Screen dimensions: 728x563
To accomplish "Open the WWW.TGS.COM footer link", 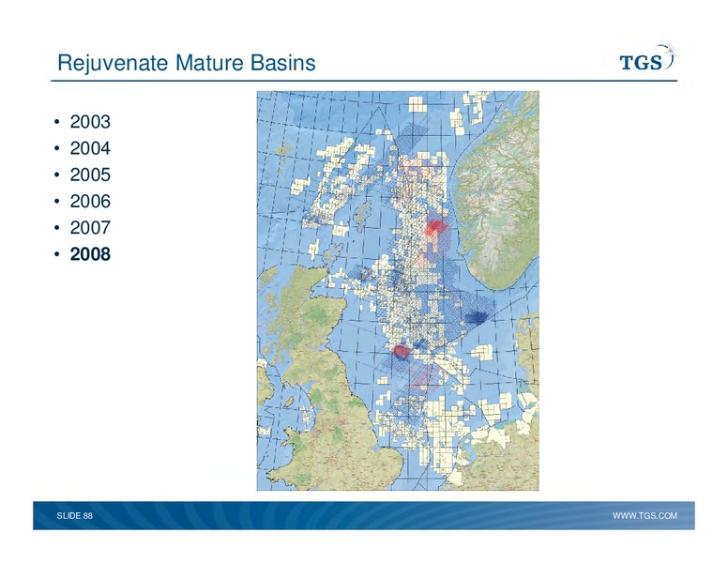I will [645, 516].
